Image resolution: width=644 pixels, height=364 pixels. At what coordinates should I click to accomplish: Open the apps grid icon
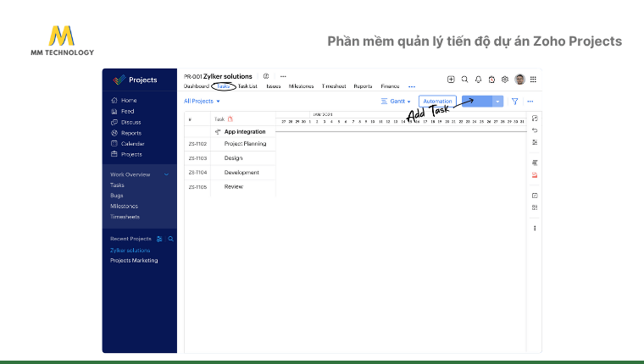coord(533,80)
